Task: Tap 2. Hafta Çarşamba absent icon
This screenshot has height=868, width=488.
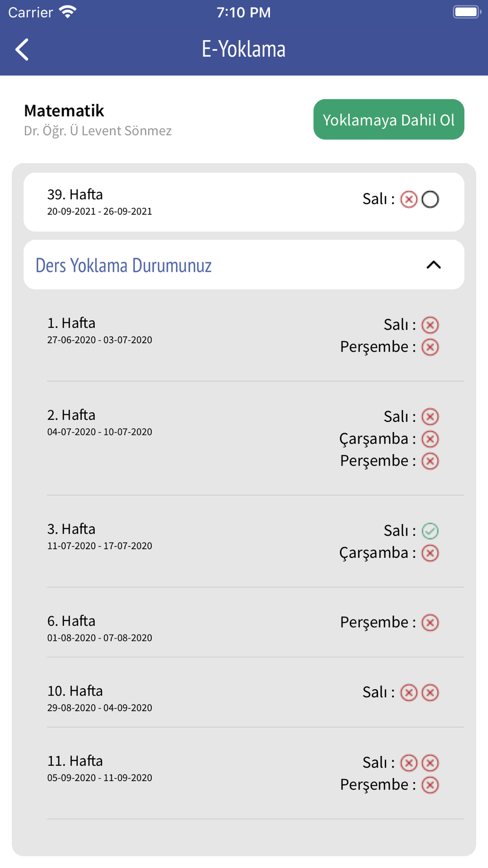Action: click(430, 439)
